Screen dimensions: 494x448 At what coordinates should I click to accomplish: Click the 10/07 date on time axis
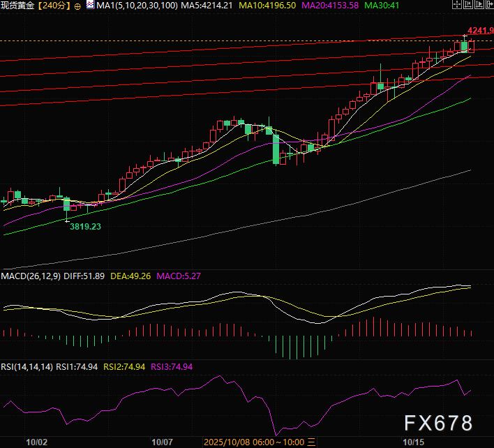162,442
